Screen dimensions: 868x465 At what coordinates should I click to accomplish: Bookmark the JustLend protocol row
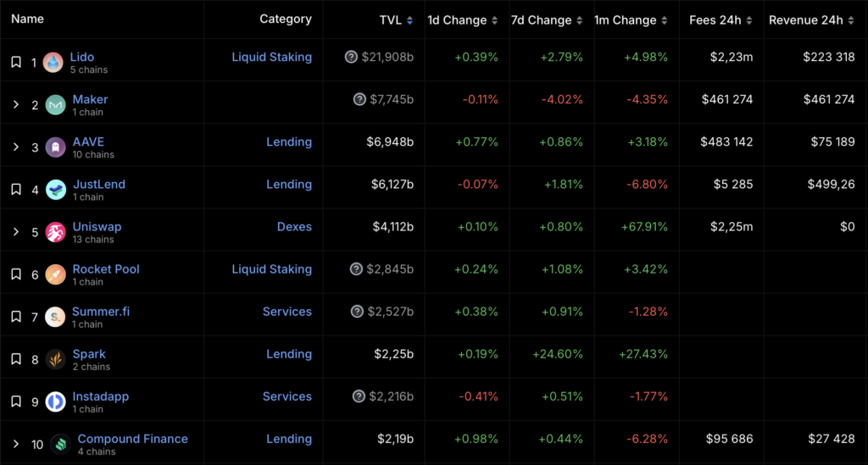15,190
